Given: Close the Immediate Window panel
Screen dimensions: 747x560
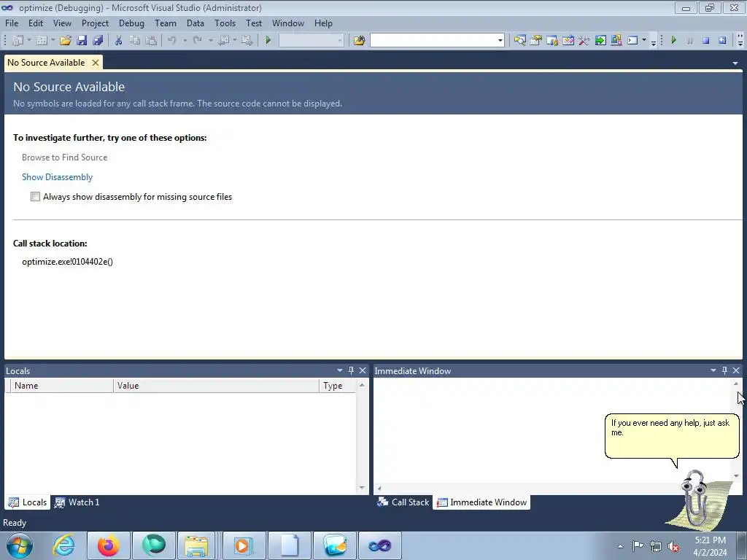Looking at the screenshot, I should (736, 370).
